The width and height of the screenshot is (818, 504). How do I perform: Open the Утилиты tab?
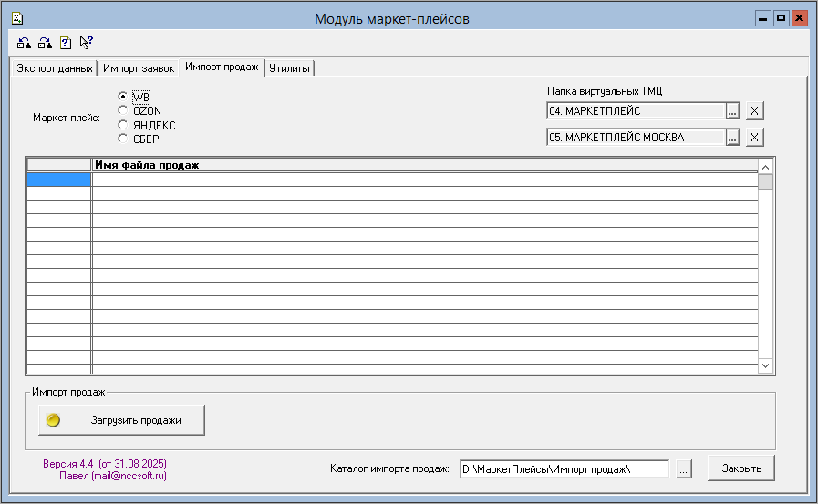coord(290,68)
